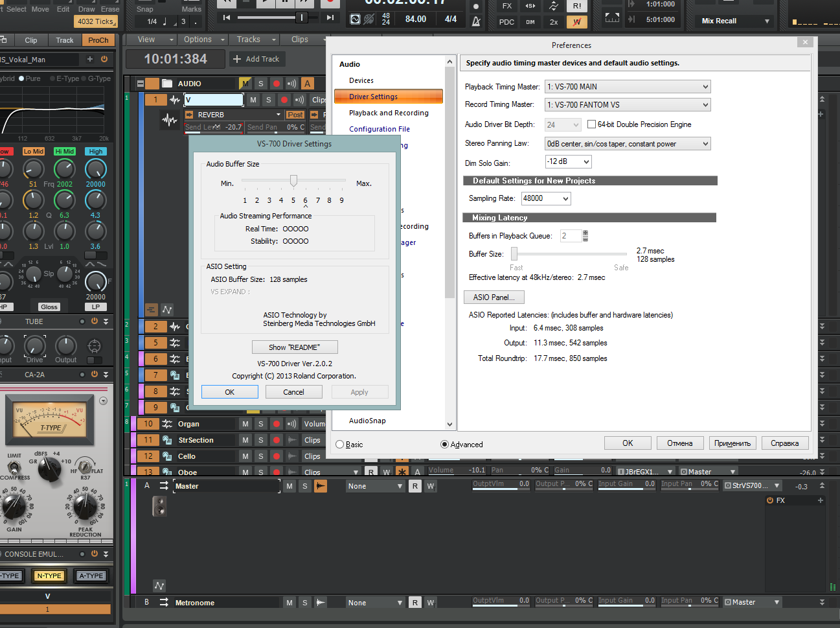Click the return-to-start transport button
Viewport: 840px width, 628px height.
[x=226, y=17]
